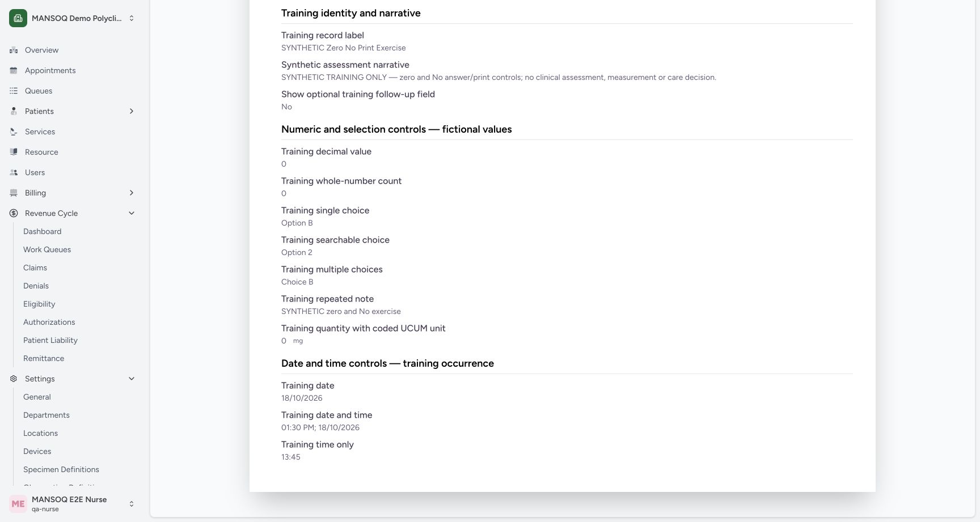Go to Appointments
This screenshot has width=980, height=522.
tap(50, 70)
